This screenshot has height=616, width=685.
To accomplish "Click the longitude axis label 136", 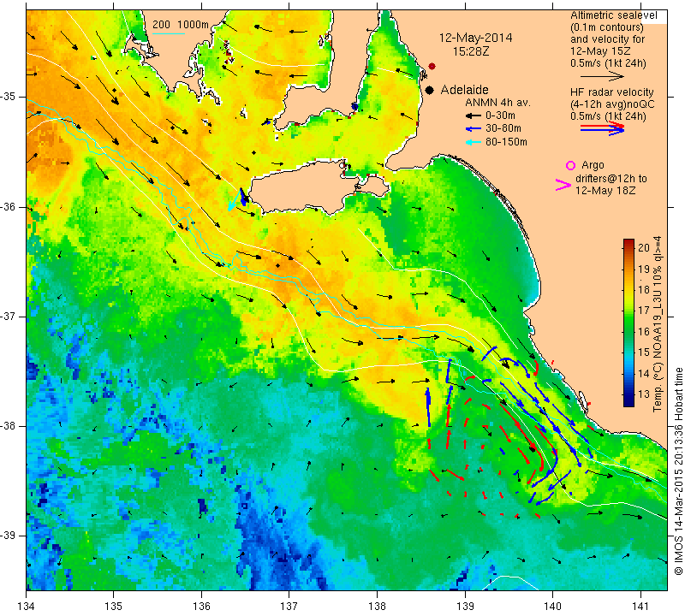I will coord(201,606).
